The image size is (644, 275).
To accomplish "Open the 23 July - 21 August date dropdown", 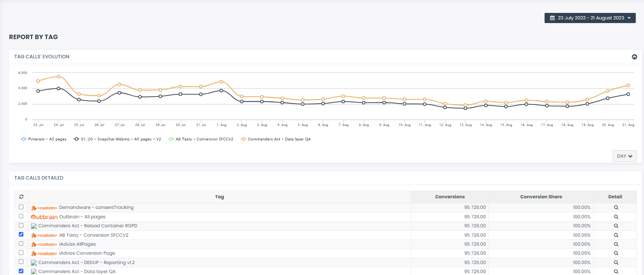I will pos(590,18).
